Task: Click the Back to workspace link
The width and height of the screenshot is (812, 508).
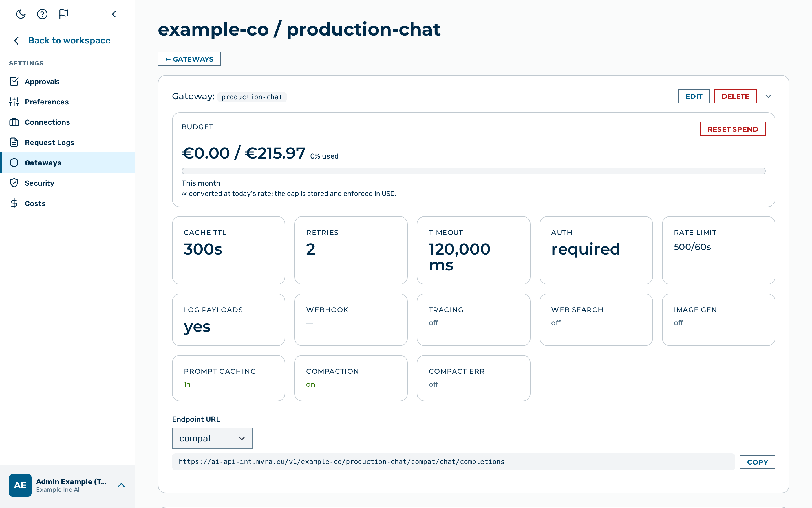Action: (x=69, y=41)
